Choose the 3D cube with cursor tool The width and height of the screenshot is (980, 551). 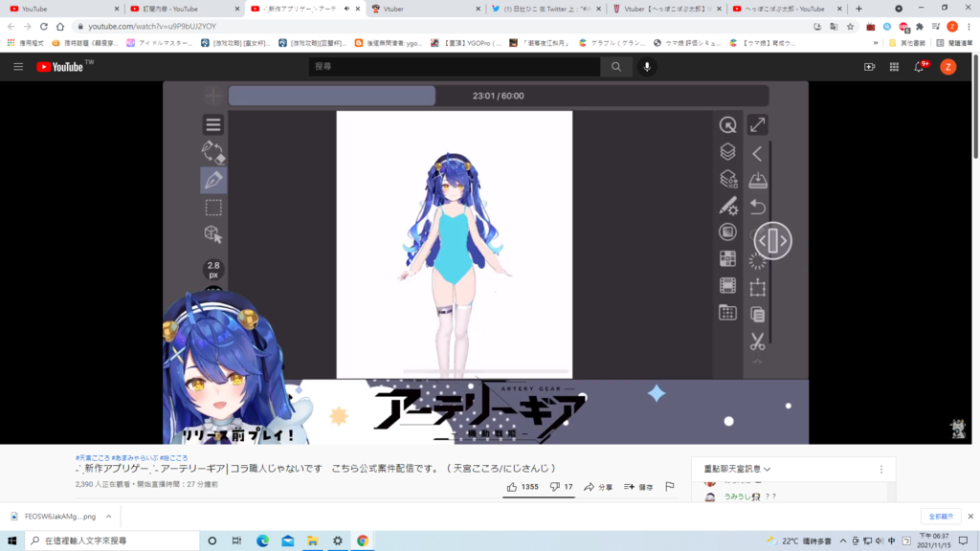(213, 234)
